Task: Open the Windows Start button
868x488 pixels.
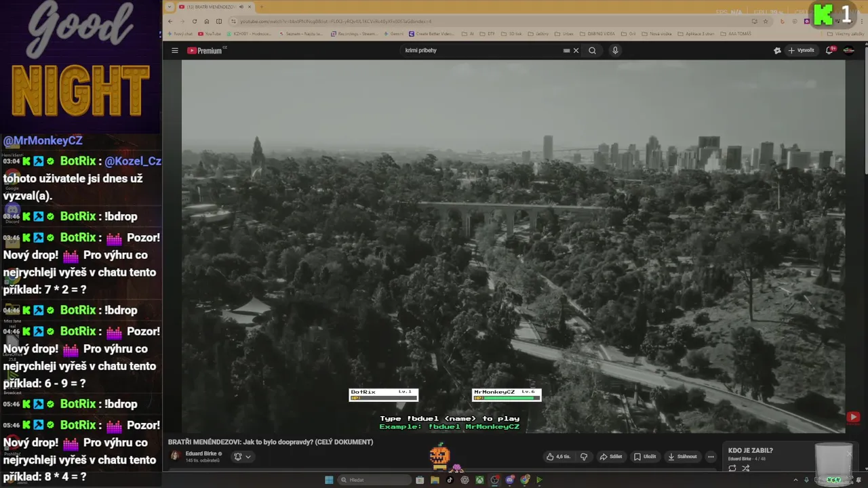Action: tap(329, 480)
